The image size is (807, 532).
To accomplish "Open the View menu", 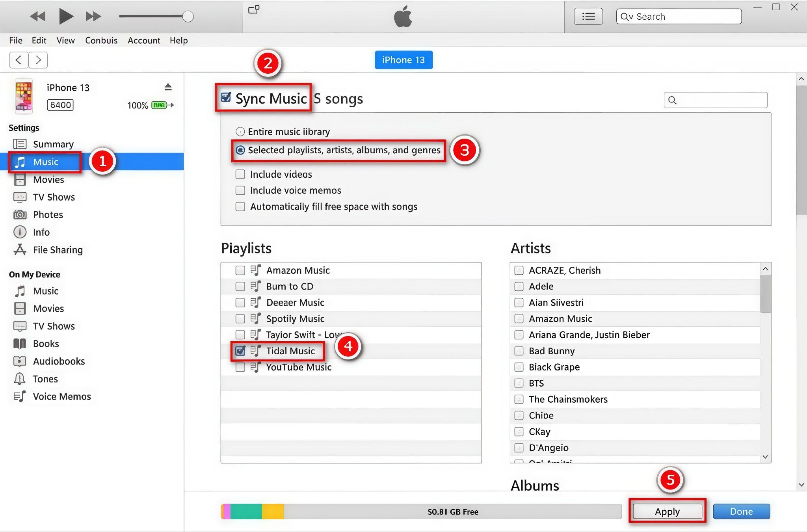I will [x=65, y=40].
